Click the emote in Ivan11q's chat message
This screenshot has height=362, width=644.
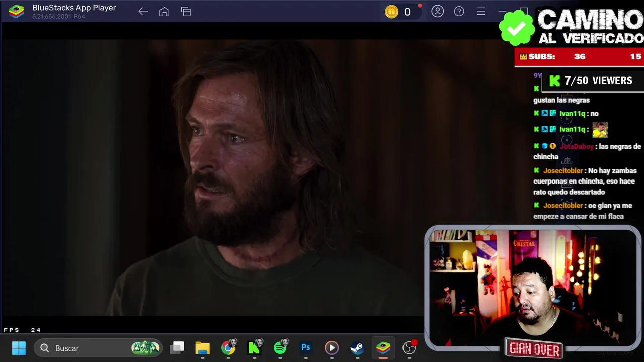tap(600, 130)
